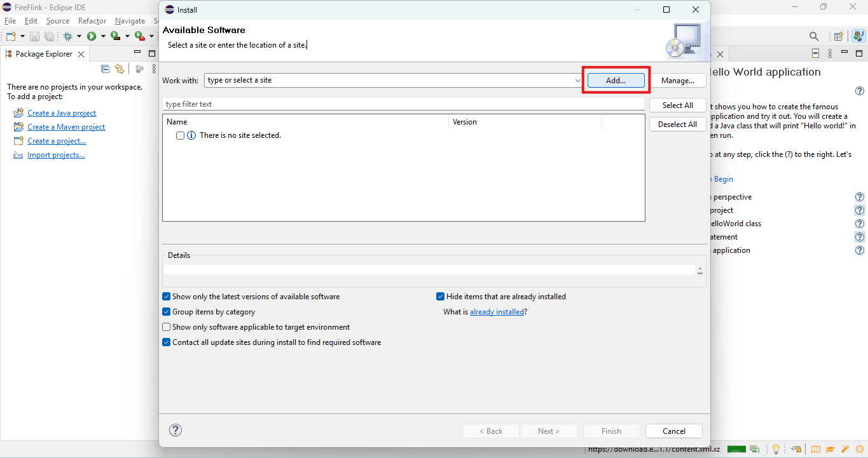Click the New wizard toolbar icon

click(x=11, y=36)
